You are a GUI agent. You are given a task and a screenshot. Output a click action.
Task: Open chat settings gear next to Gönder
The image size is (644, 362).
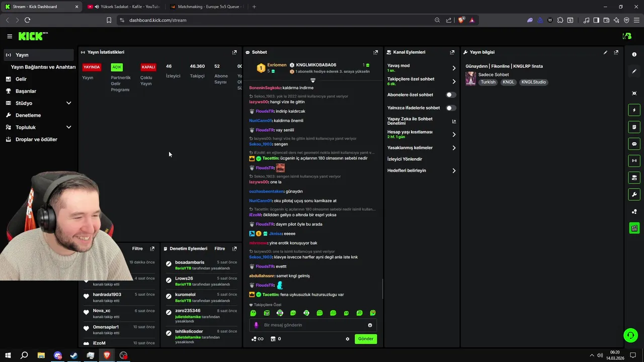pos(347,339)
